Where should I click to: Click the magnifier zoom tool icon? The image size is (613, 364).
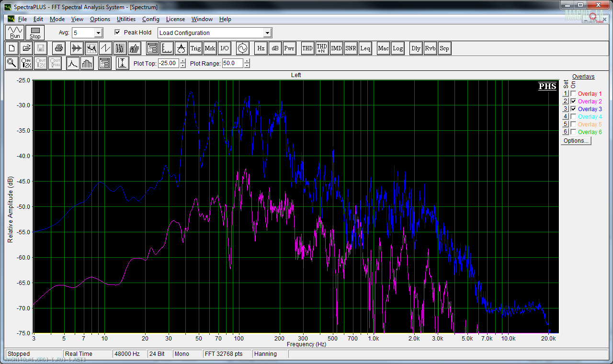pos(12,63)
